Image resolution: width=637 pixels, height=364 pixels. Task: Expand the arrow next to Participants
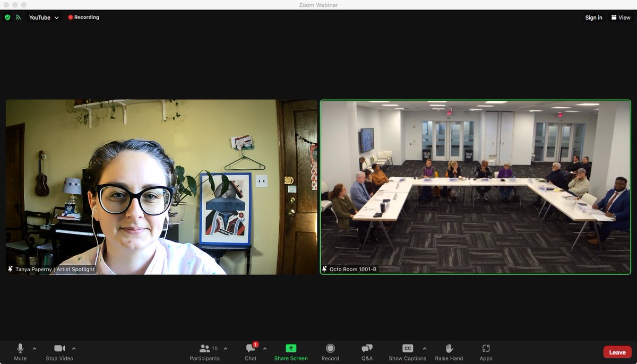(226, 349)
